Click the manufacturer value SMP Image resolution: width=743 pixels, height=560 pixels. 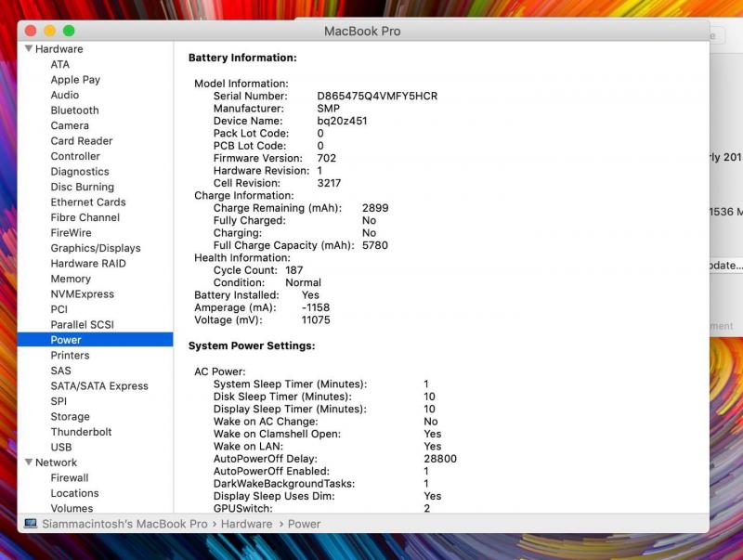329,108
